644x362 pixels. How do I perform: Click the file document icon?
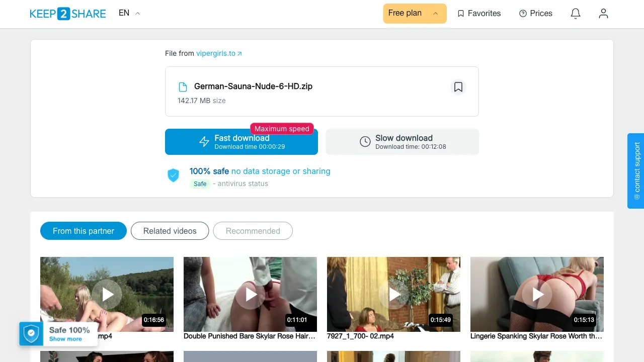pyautogui.click(x=183, y=87)
